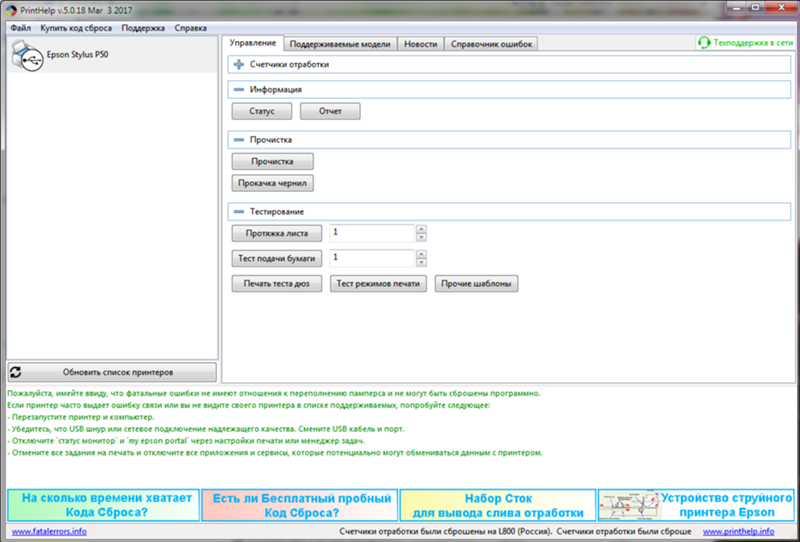Collapse the Прочистка section
This screenshot has width=800, height=542.
tap(238, 140)
